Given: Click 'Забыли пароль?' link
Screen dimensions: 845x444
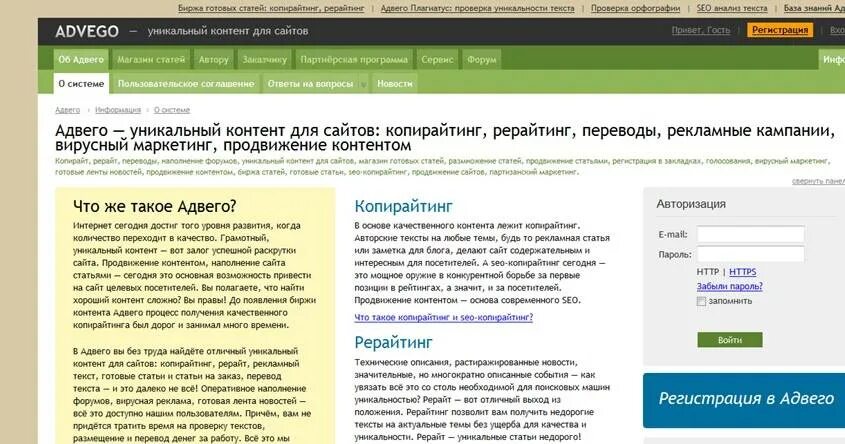Looking at the screenshot, I should [x=730, y=286].
